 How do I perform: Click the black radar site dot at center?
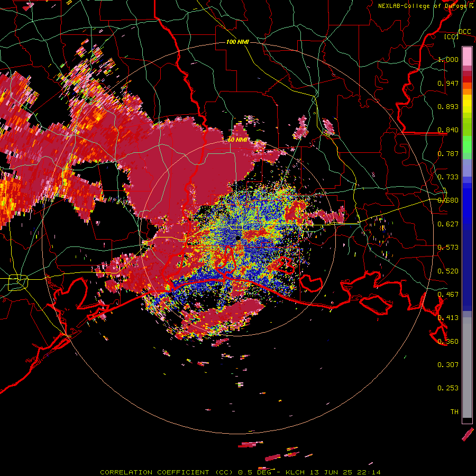click(238, 239)
